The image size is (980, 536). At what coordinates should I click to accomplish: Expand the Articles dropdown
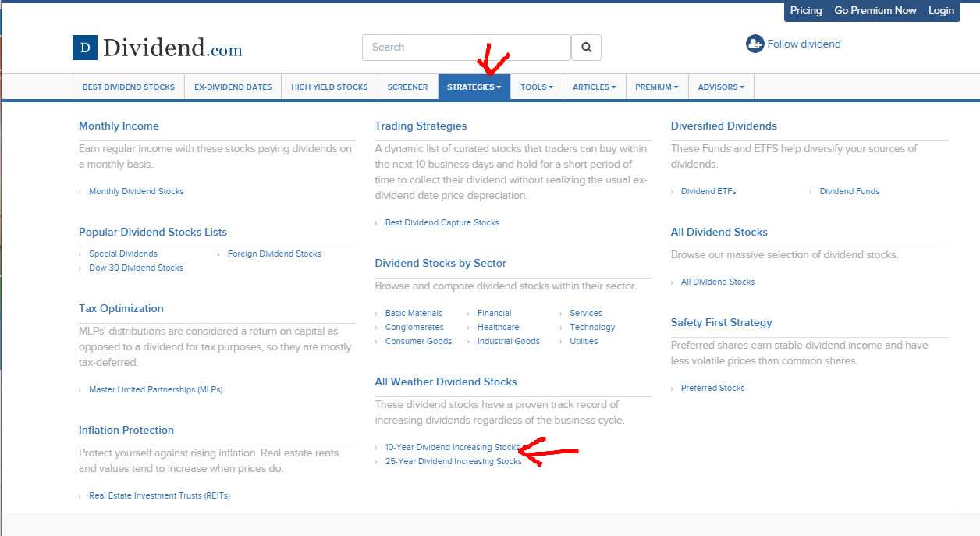click(x=595, y=87)
